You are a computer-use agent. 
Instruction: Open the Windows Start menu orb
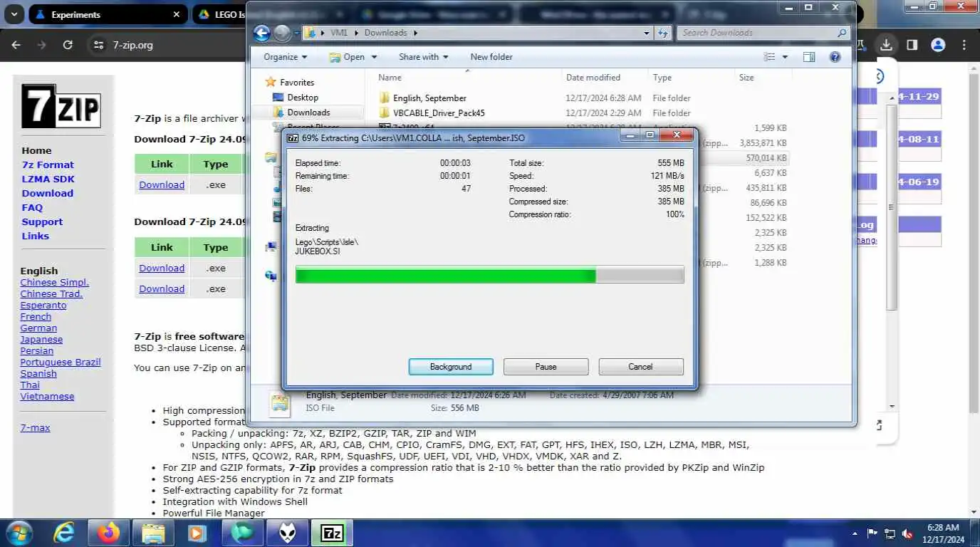tap(18, 532)
